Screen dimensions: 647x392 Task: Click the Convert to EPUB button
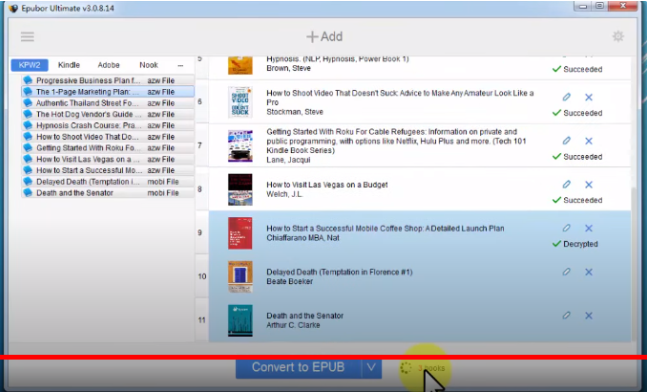tap(298, 367)
